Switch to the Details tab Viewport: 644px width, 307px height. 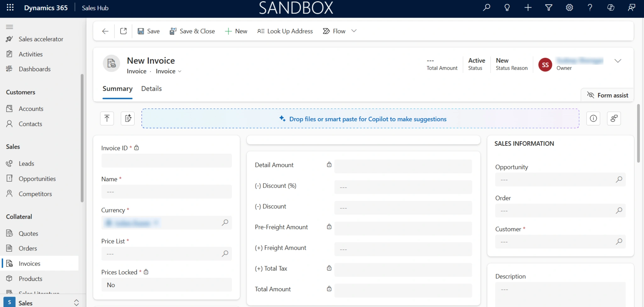coord(151,89)
